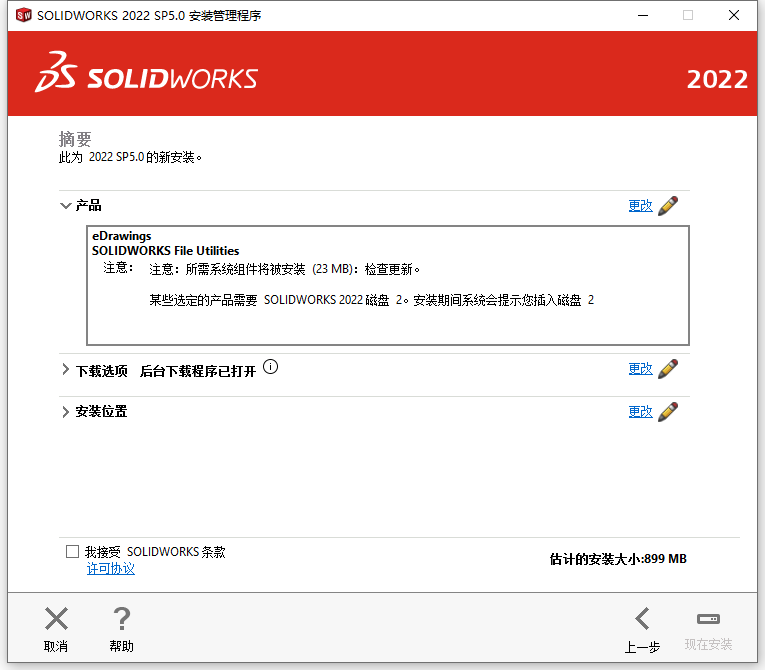Image resolution: width=765 pixels, height=670 pixels.
Task: Click 更改 link for 下载选项
Action: [641, 369]
